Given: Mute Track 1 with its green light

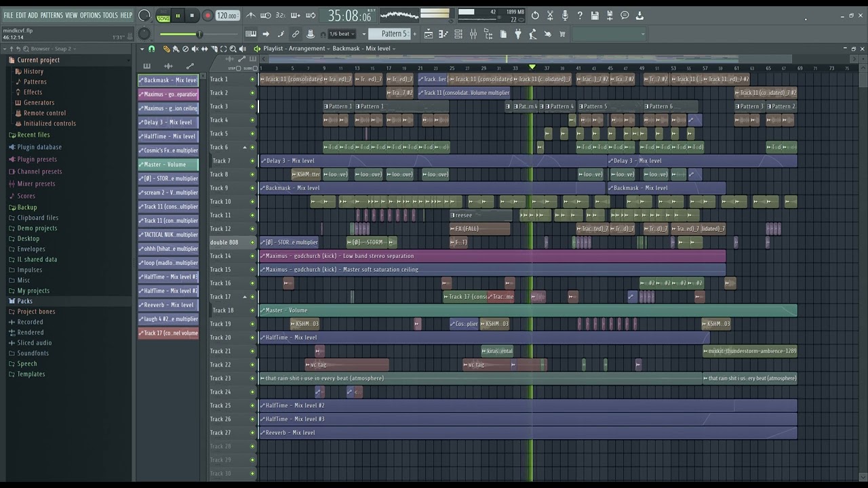Looking at the screenshot, I should click(252, 79).
